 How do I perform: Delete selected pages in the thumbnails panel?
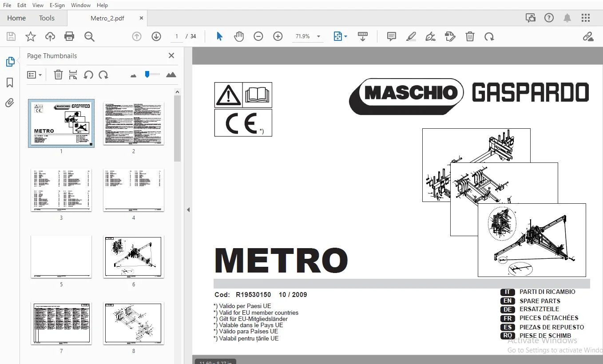pyautogui.click(x=58, y=75)
